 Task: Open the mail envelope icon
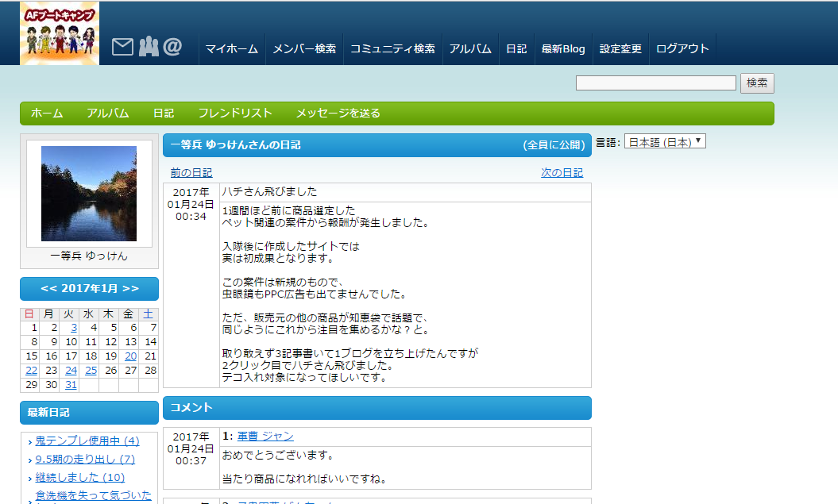point(122,48)
